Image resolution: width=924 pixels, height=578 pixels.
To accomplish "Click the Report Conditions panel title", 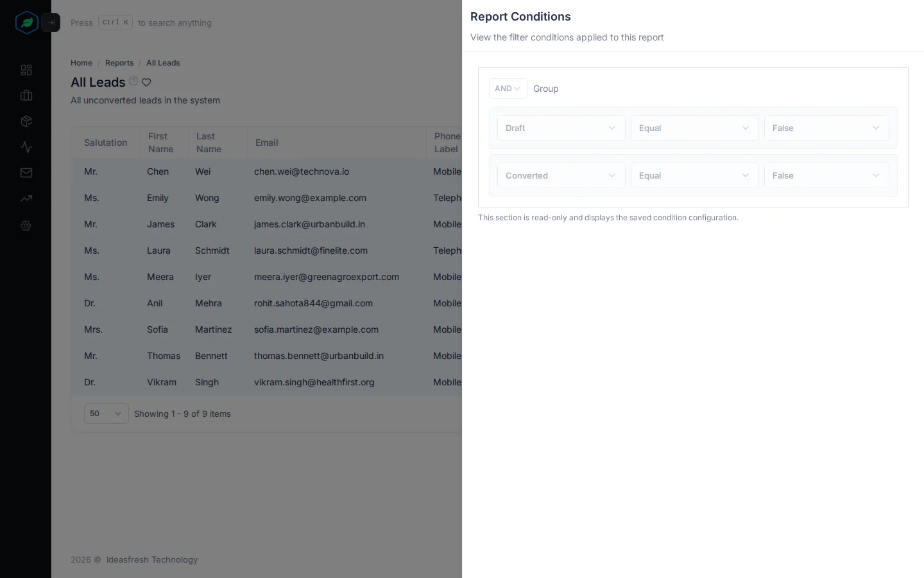I will (520, 17).
